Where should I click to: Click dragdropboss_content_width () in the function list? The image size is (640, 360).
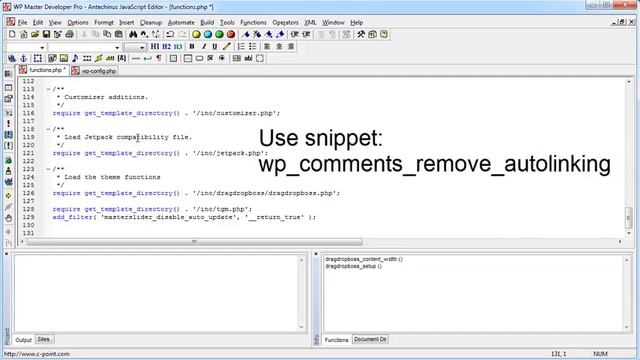tap(364, 259)
